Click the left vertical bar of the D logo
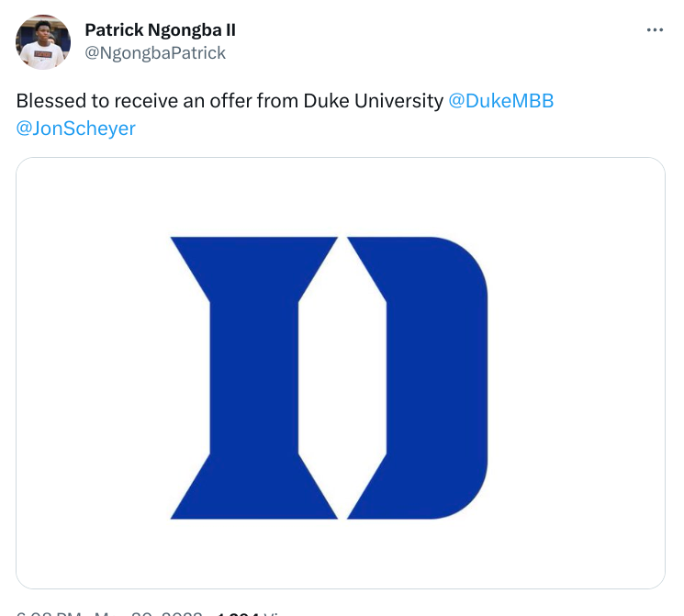This screenshot has width=684, height=616. [254, 377]
